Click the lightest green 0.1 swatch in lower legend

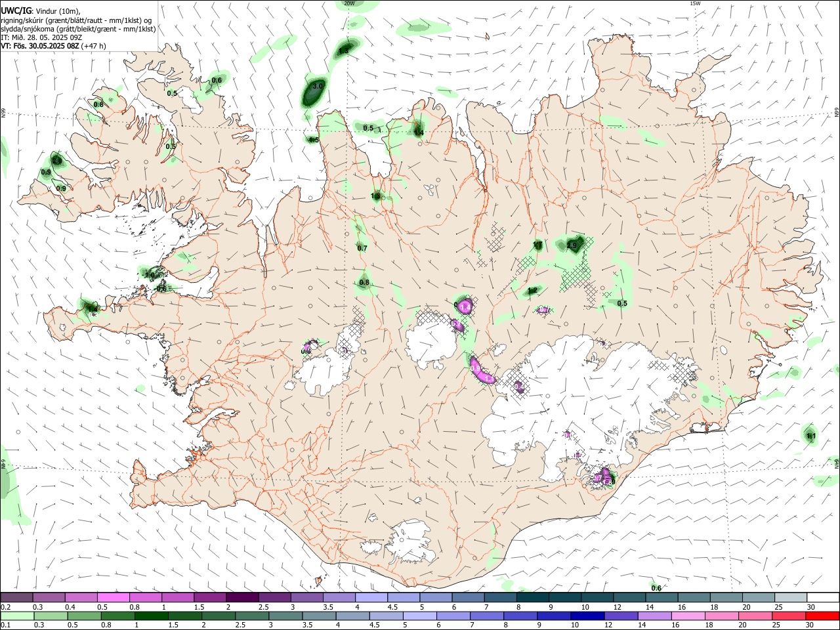click(17, 616)
